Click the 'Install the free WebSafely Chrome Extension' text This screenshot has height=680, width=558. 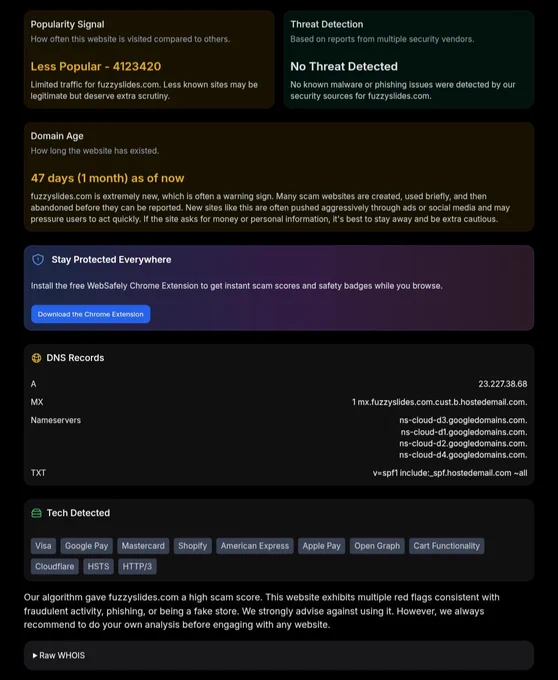[236, 286]
